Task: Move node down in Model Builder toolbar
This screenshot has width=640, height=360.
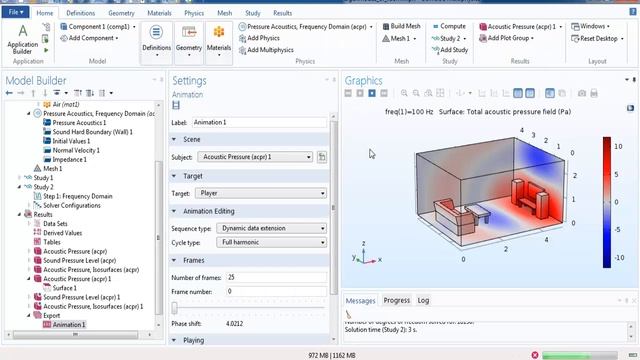Action: tap(45, 93)
